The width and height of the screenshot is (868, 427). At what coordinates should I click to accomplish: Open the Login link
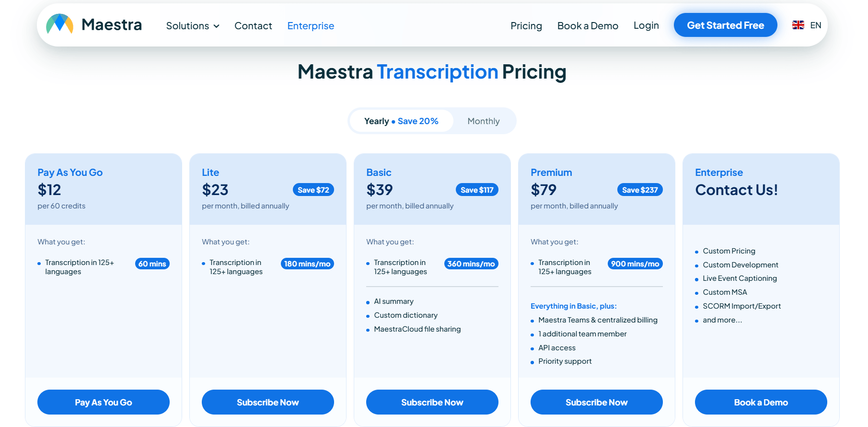point(646,25)
